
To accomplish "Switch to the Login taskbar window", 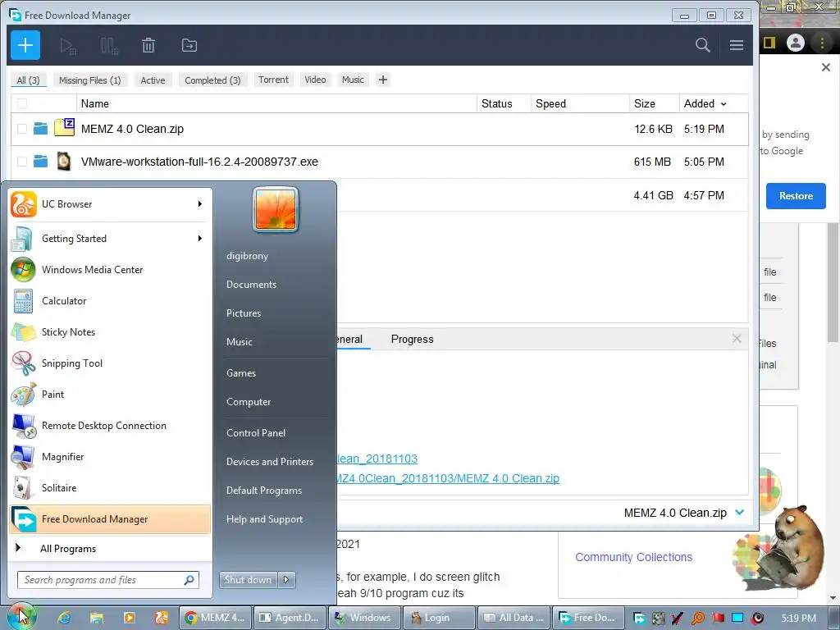I will click(438, 618).
